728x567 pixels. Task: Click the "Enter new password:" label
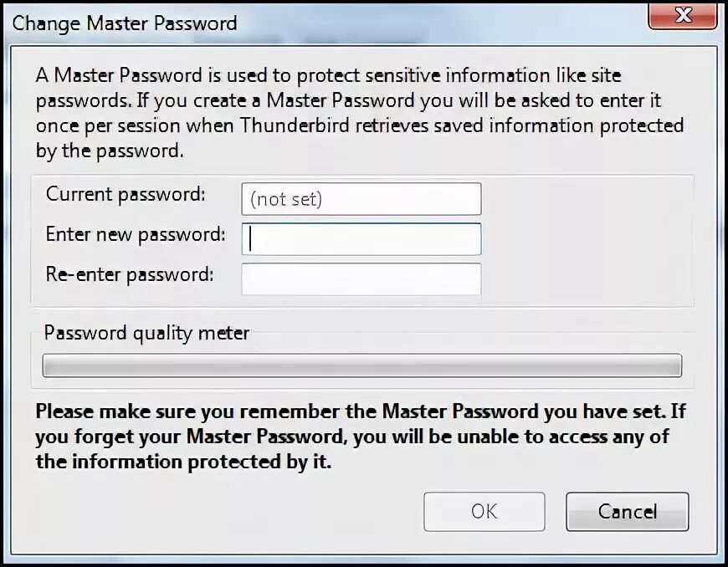point(136,235)
